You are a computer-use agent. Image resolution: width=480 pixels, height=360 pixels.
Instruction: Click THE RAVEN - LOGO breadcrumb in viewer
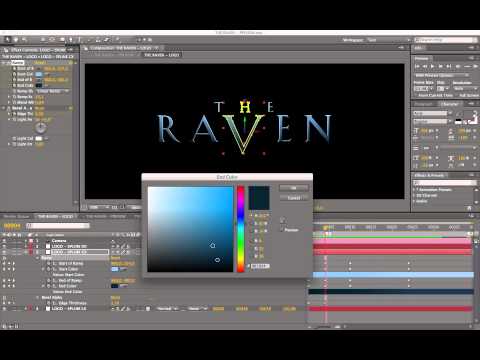(162, 55)
